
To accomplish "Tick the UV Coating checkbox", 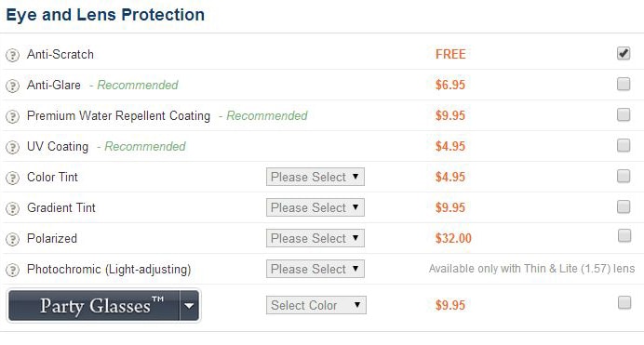I will pos(624,145).
